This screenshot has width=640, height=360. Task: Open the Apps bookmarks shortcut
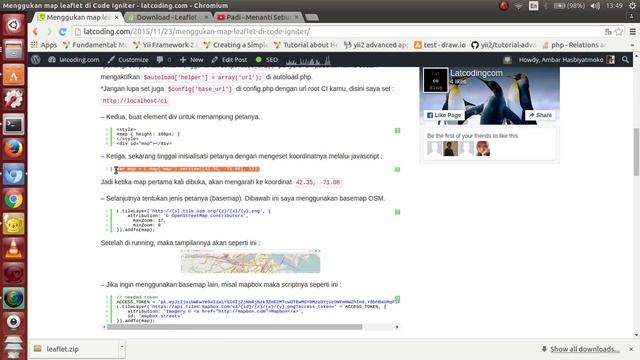(44, 45)
